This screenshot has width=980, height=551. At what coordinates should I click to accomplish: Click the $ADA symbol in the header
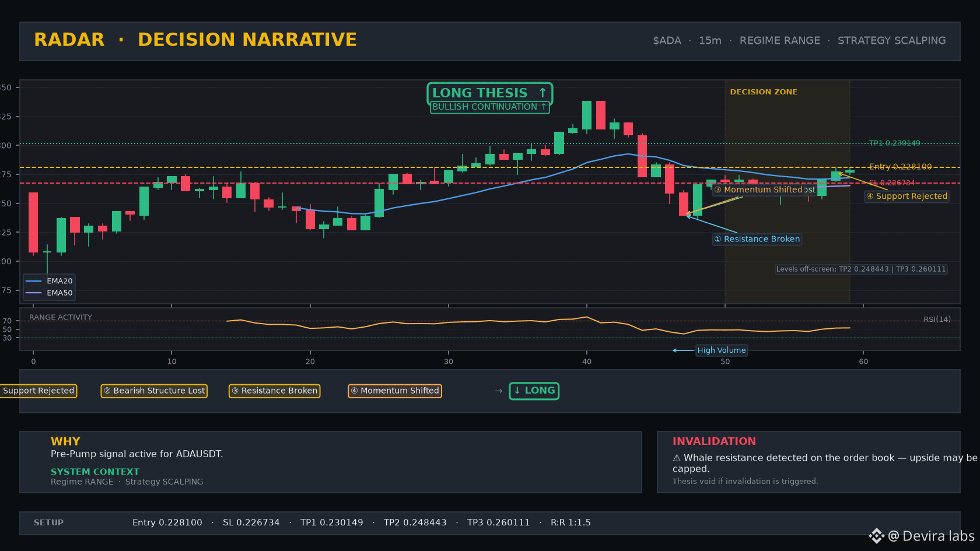(667, 41)
